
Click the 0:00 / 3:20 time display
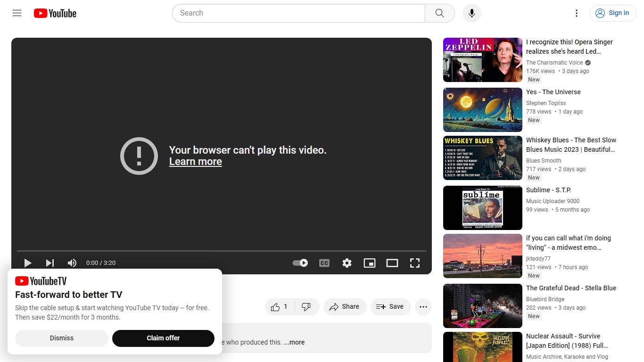(x=101, y=263)
